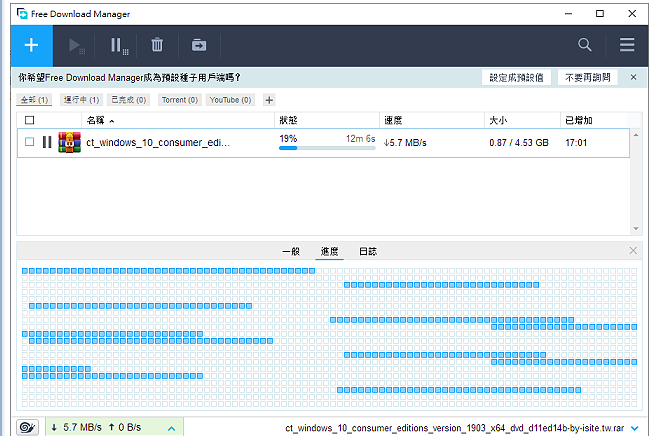Delete selected download with trash icon
This screenshot has width=654, height=436.
tap(157, 45)
